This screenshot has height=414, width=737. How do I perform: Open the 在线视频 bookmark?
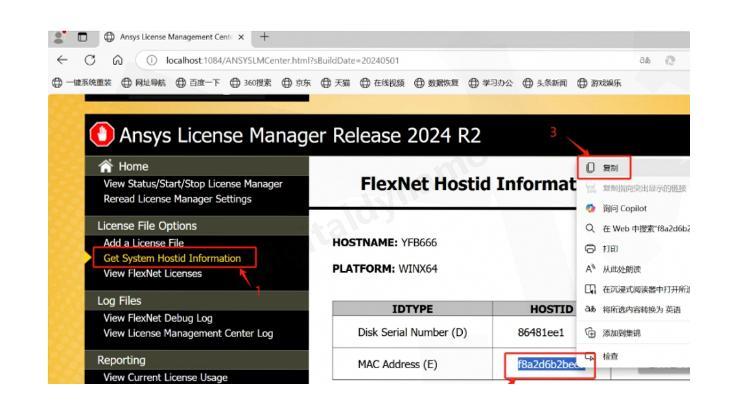pos(382,83)
